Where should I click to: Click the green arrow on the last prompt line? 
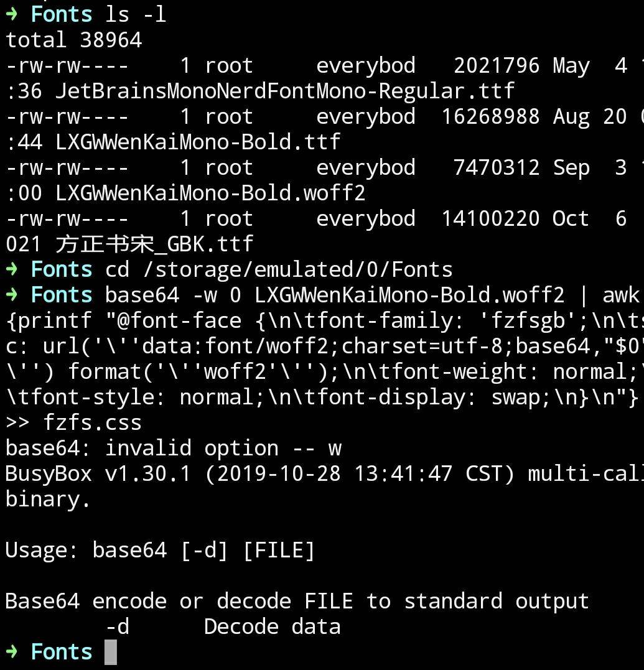tap(12, 651)
